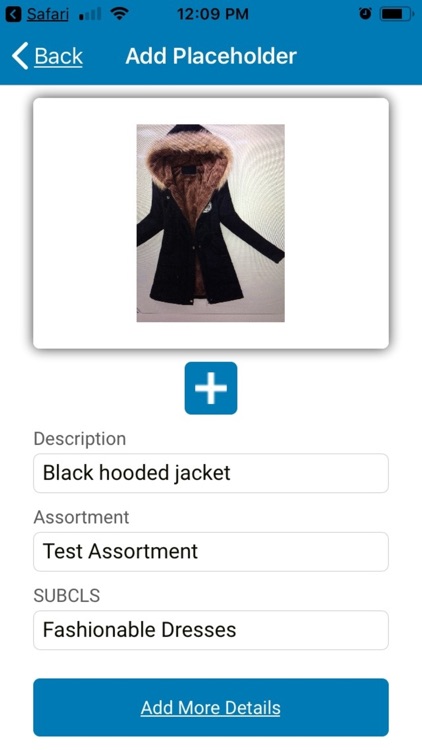Viewport: 422px width, 750px height.
Task: Open the Fashionable Dresses SUBCLS field
Action: pos(211,630)
